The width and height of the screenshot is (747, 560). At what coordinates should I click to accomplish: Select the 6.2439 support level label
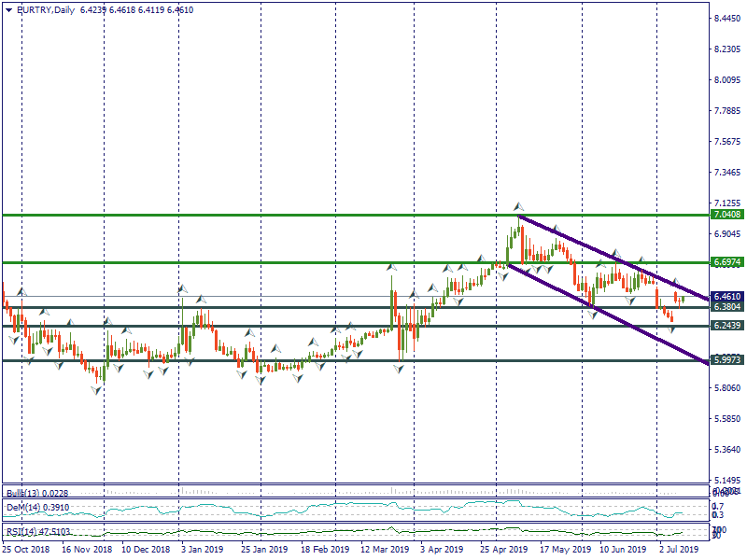click(726, 326)
